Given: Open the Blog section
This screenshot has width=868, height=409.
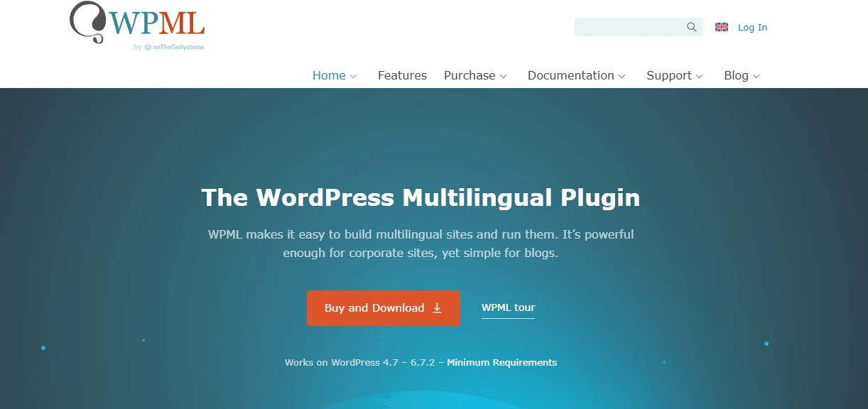Looking at the screenshot, I should (737, 75).
